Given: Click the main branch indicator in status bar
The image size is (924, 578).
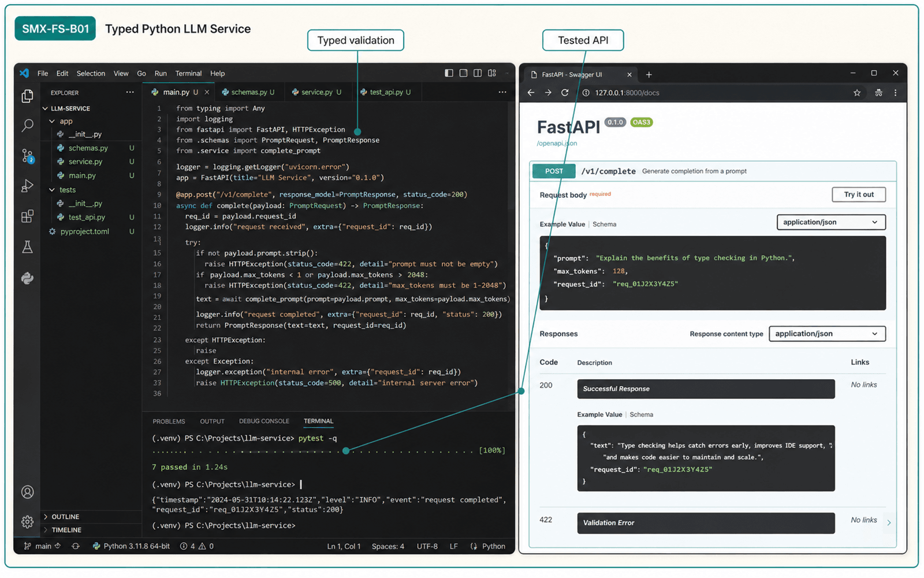Looking at the screenshot, I should 42,546.
